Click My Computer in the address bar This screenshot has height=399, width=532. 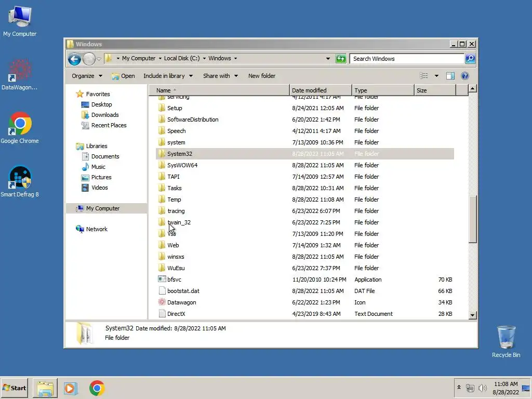[138, 58]
